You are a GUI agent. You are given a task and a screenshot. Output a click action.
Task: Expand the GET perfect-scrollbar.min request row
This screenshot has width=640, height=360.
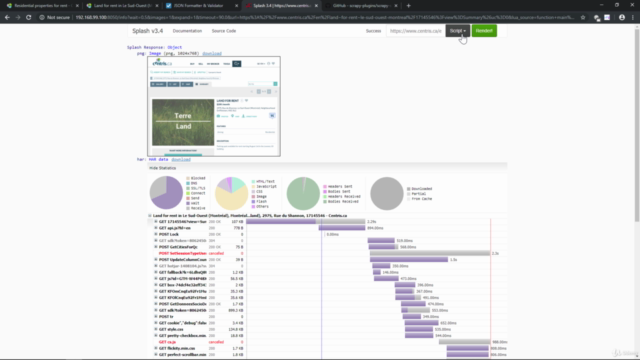156,354
